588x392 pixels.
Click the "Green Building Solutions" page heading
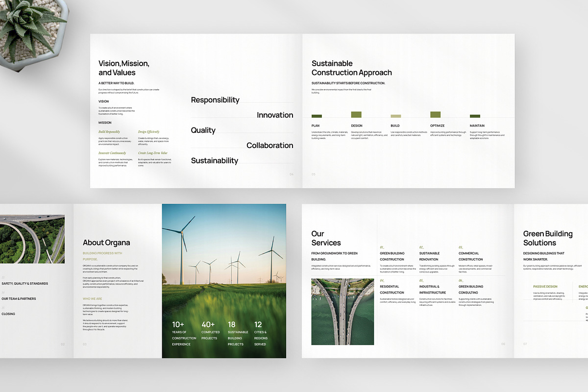548,238
